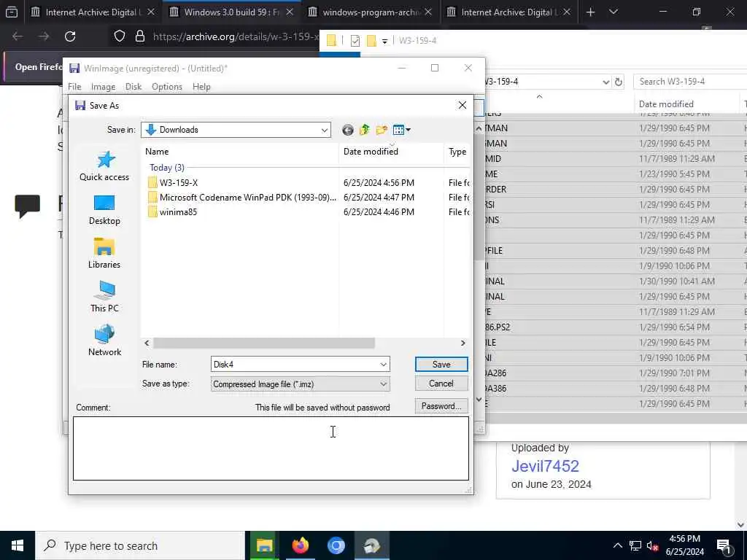Reload the Firefox page
Image resolution: width=747 pixels, height=560 pixels.
point(70,36)
